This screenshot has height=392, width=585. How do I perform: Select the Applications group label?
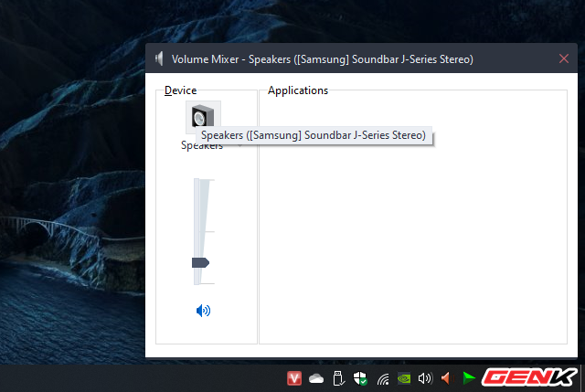tap(298, 90)
